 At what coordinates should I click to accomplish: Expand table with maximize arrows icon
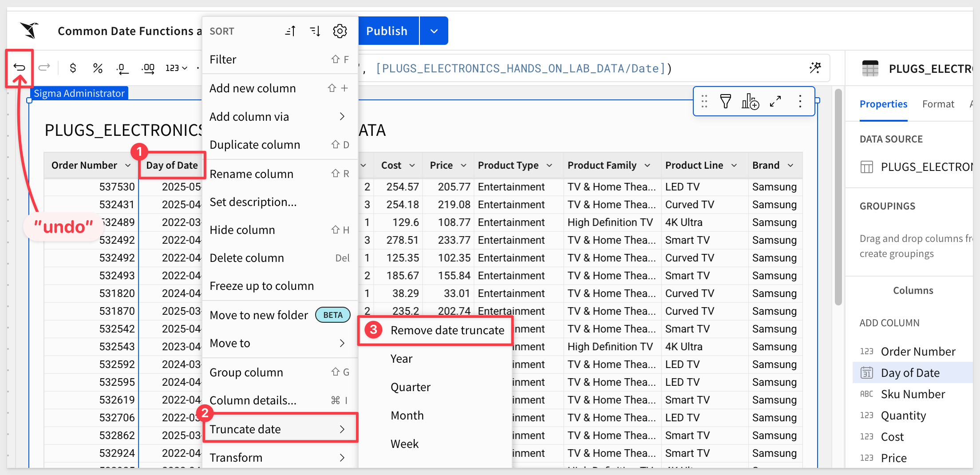(x=775, y=102)
